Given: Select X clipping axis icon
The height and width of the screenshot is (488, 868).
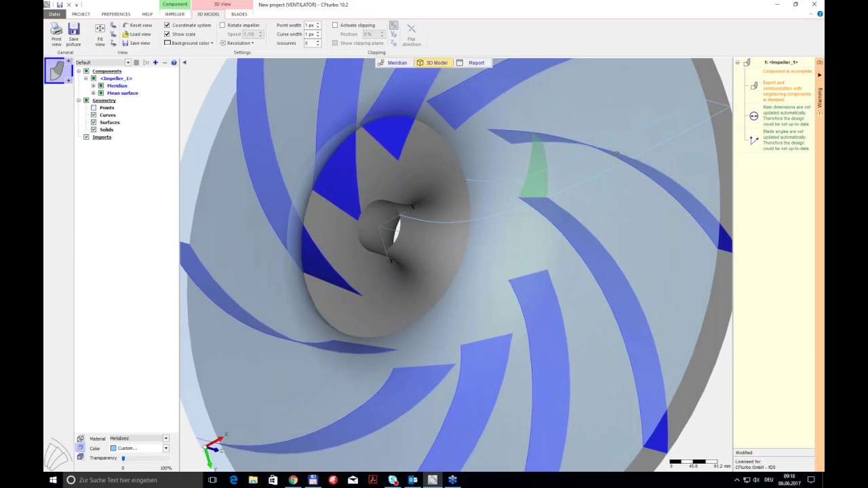Looking at the screenshot, I should coord(393,25).
